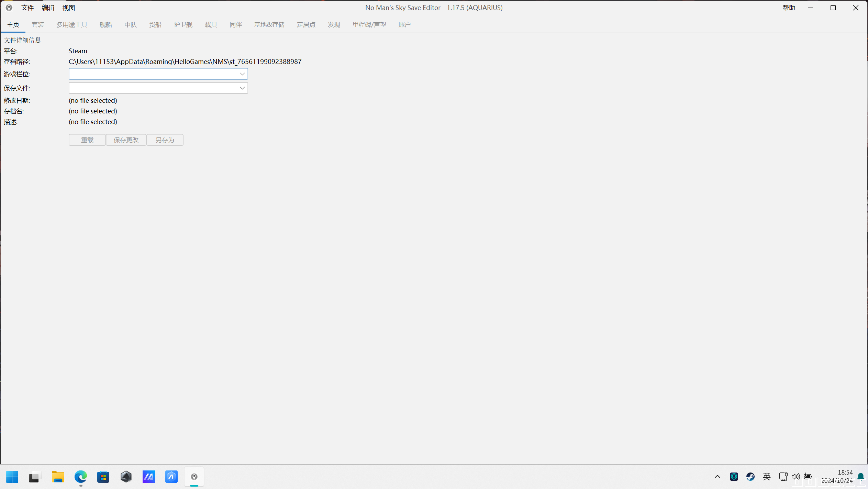Viewport: 868px width, 489px height.
Task: Switch to the 多用途工具 tab
Action: point(72,25)
